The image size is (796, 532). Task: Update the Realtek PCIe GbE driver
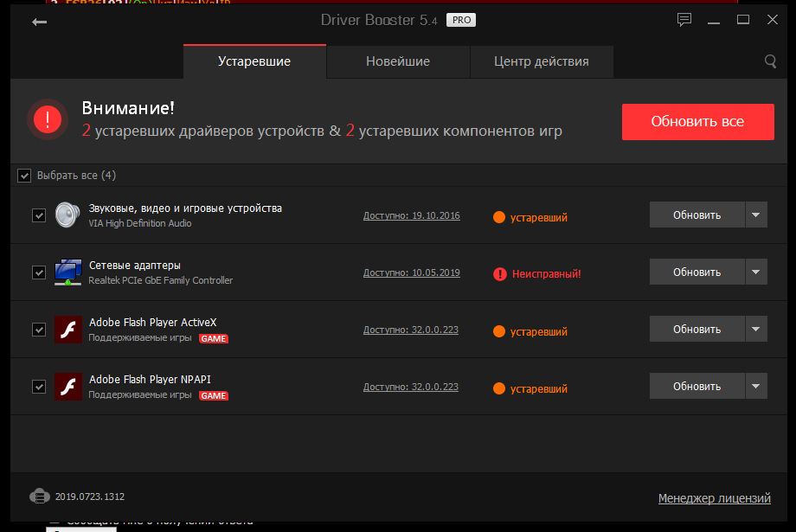(x=697, y=272)
